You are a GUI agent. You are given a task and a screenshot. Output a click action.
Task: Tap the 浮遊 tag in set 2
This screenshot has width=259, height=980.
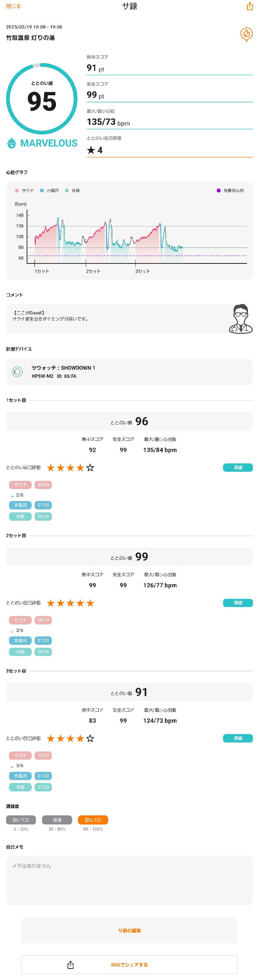pos(238,602)
